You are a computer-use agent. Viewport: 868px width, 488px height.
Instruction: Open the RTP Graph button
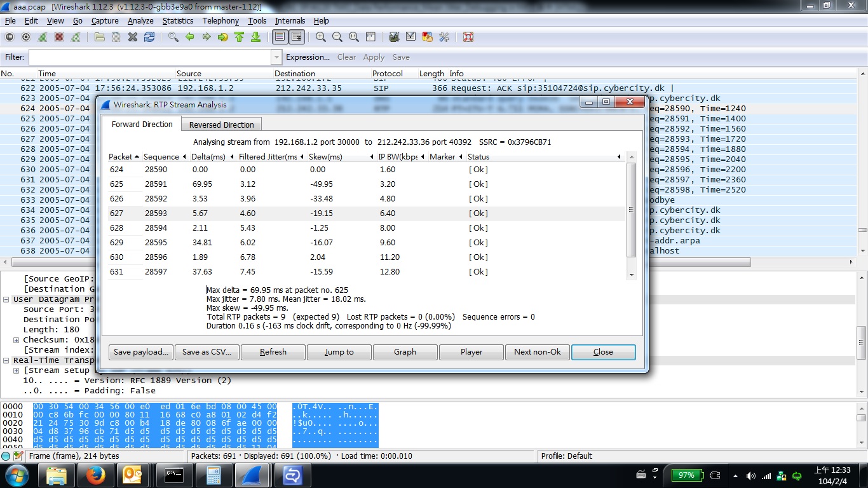pyautogui.click(x=405, y=352)
